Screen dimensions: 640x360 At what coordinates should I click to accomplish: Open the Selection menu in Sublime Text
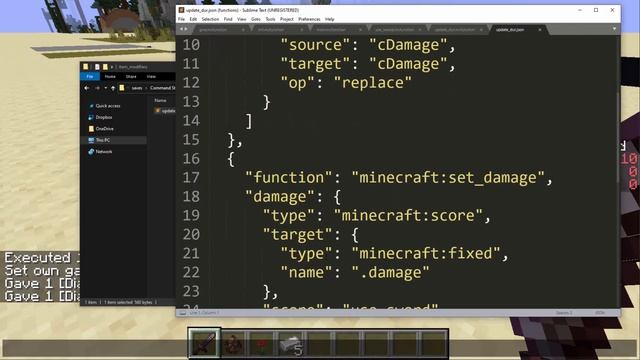click(x=210, y=19)
